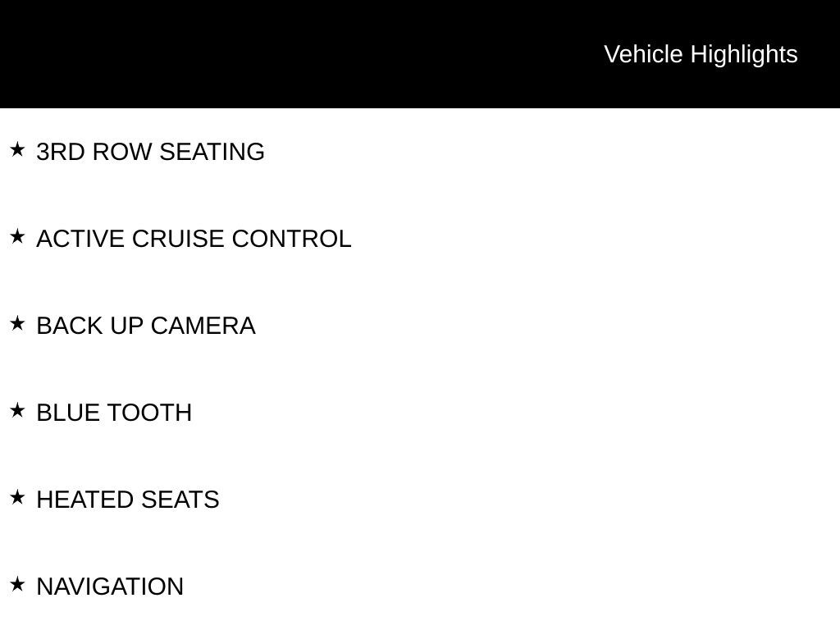Image resolution: width=840 pixels, height=630 pixels.
Task: Click the HEATED SEATS highlight label
Action: coord(128,500)
